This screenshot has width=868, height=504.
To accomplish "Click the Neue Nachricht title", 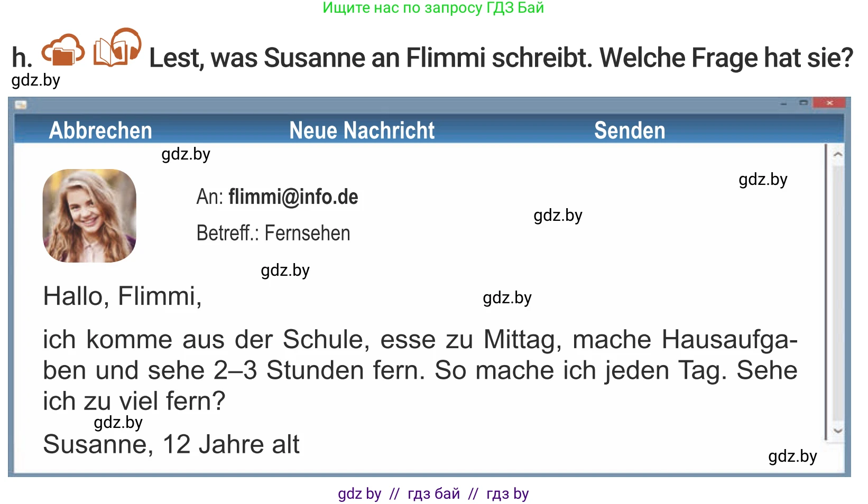I will click(x=362, y=130).
